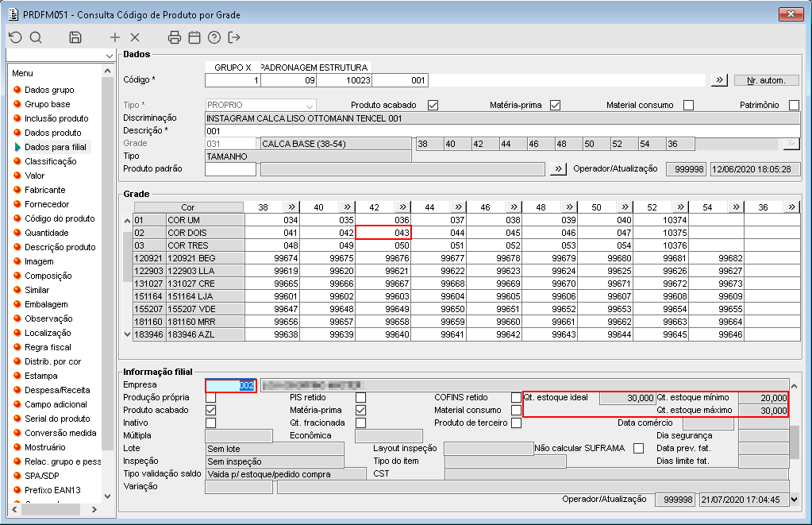This screenshot has height=525, width=812.
Task: Click the Informação filial vertical scrollbar
Action: [x=794, y=442]
